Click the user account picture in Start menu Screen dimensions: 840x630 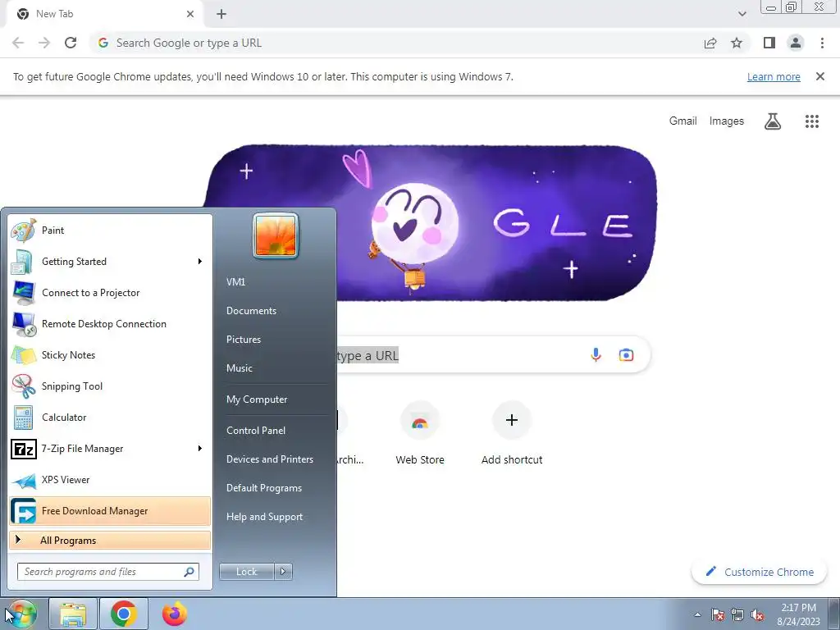click(x=276, y=235)
